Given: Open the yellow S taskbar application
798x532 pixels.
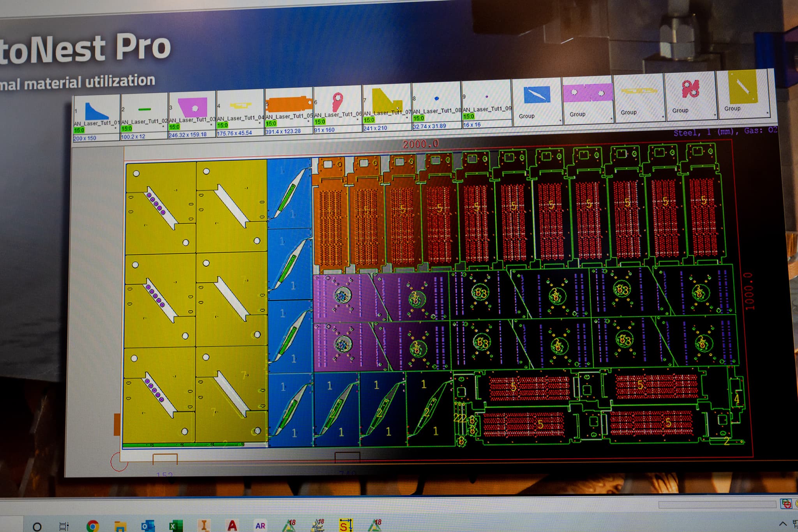Looking at the screenshot, I should [x=346, y=525].
